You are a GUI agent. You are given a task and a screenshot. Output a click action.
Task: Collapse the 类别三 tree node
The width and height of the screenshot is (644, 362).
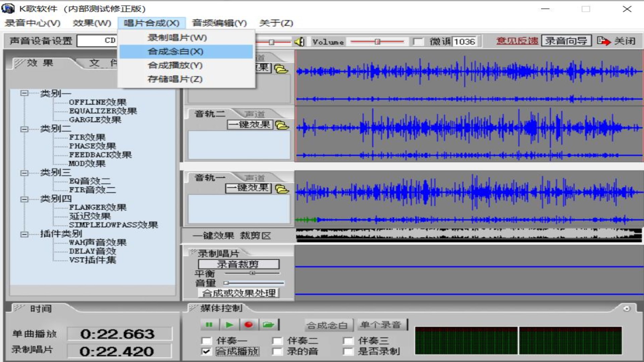[x=24, y=173]
